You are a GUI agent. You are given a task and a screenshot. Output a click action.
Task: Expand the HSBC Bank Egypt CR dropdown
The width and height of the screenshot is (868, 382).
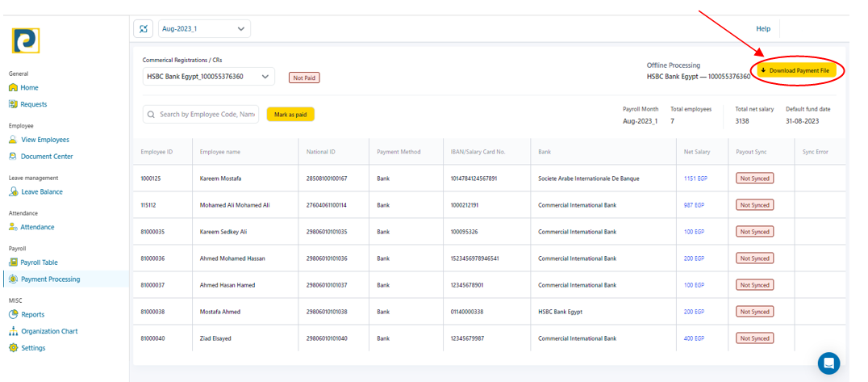coord(208,77)
